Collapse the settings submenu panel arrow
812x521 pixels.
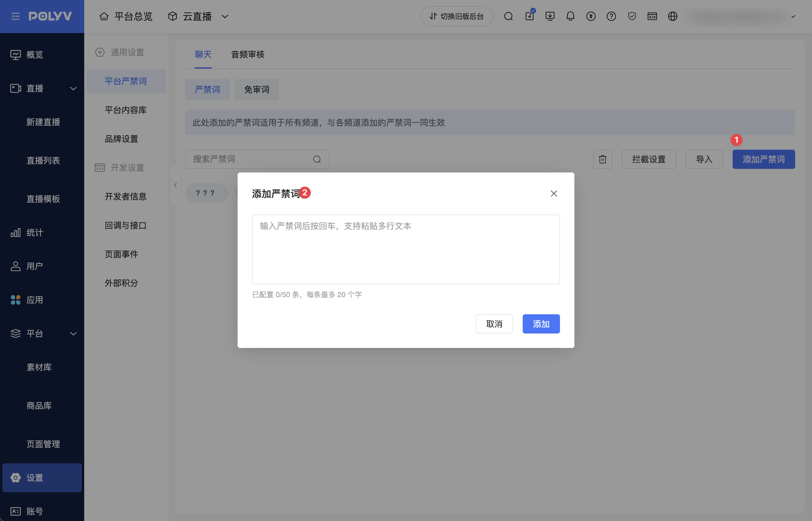point(175,185)
